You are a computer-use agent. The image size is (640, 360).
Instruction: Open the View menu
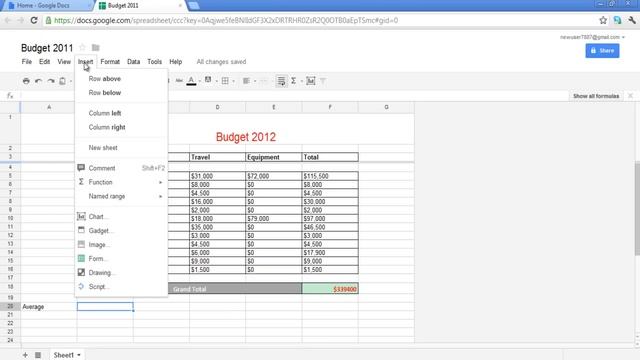(64, 62)
